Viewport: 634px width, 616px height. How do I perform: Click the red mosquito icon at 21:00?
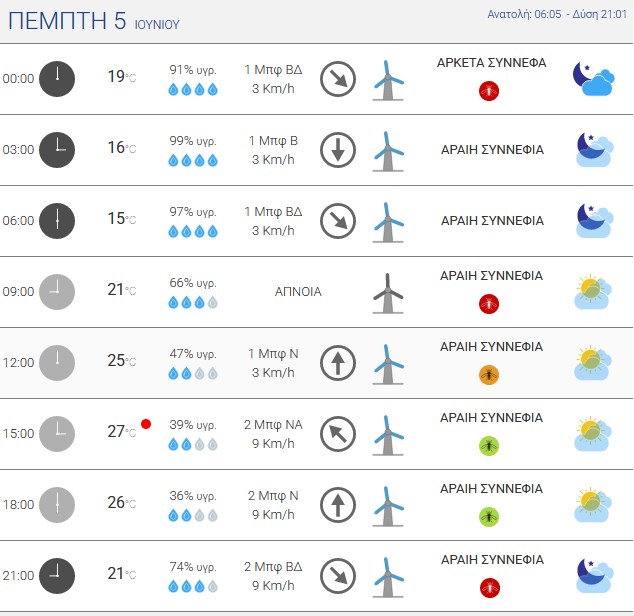[490, 588]
